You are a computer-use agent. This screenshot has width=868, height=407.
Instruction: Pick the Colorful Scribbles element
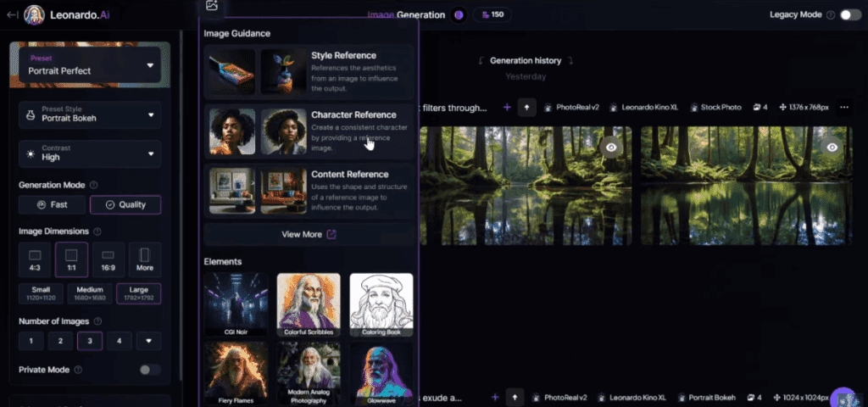click(309, 304)
